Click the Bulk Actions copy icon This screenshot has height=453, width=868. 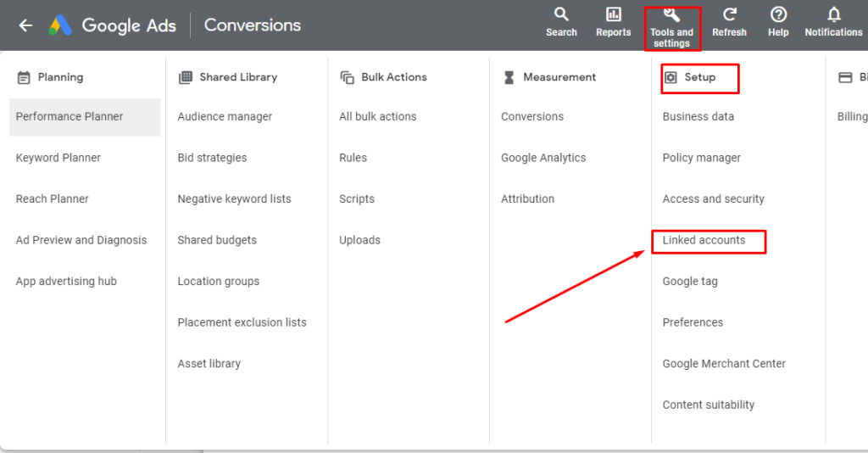[347, 77]
